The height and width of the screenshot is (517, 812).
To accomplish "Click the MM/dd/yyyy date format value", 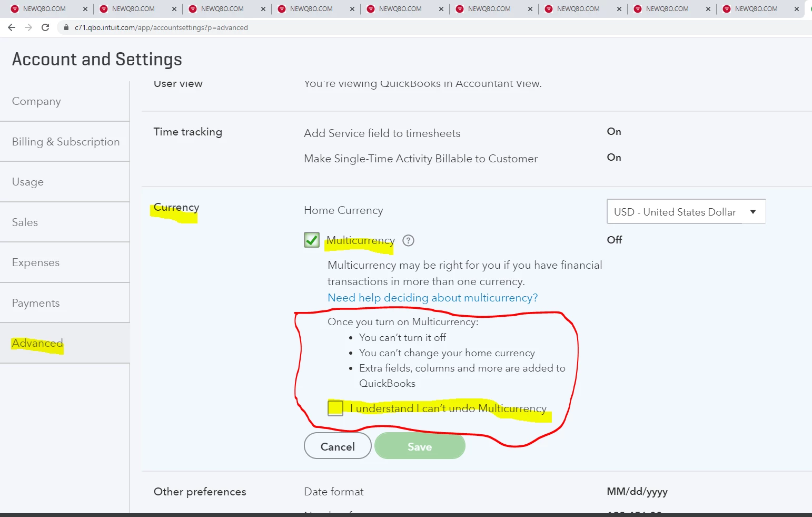I will (x=637, y=492).
